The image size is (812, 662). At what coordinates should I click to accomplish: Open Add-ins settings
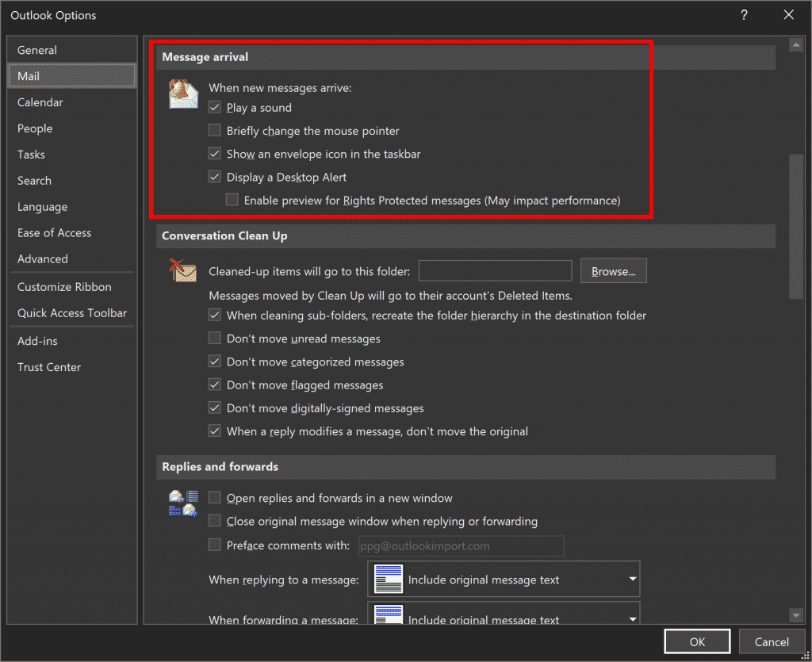point(72,341)
